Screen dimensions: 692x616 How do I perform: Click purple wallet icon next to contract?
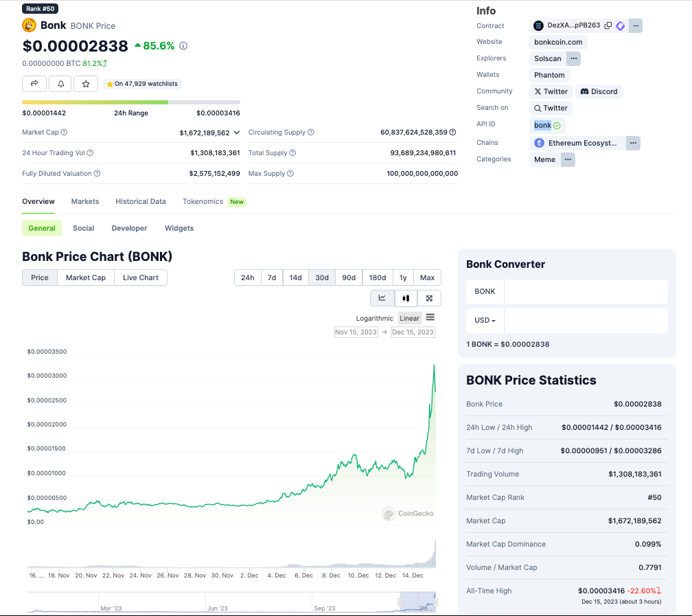(x=620, y=26)
